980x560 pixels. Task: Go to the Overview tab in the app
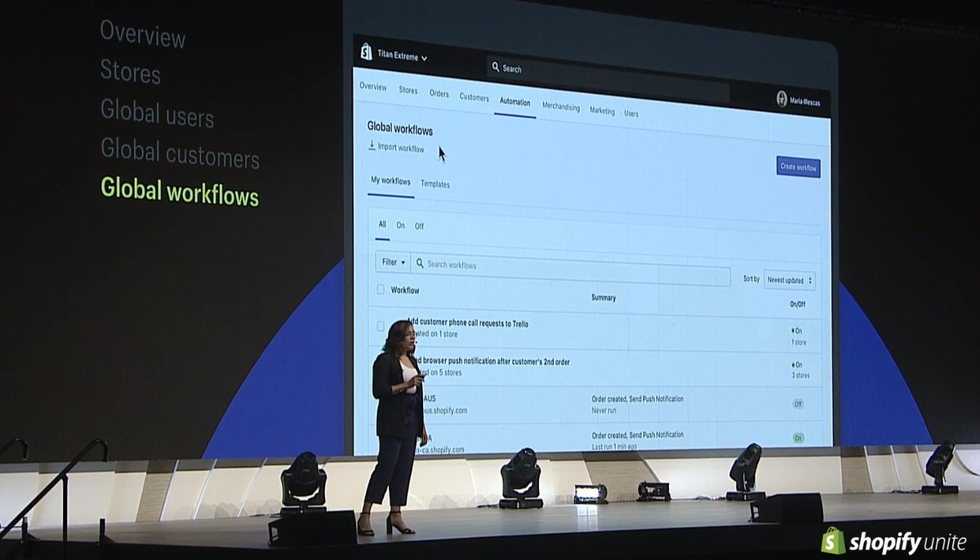click(x=373, y=87)
